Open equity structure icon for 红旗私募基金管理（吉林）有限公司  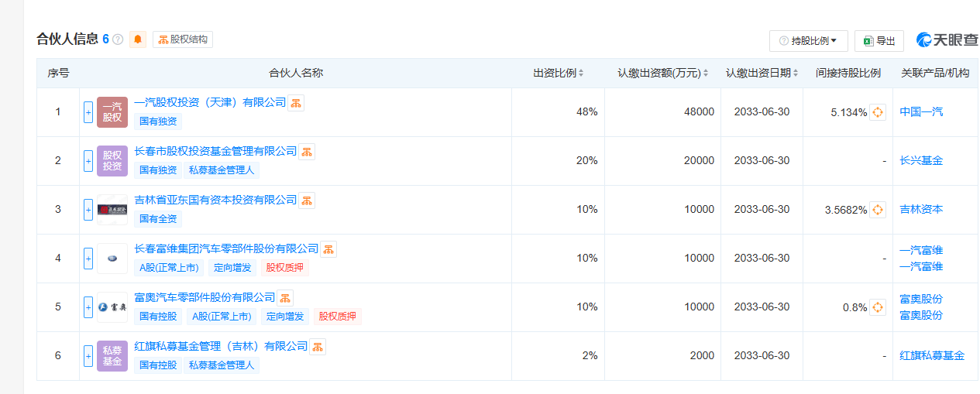point(318,347)
